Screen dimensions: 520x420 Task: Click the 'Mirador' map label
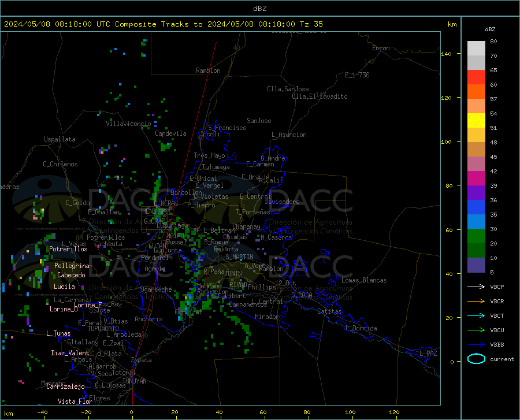[267, 317]
